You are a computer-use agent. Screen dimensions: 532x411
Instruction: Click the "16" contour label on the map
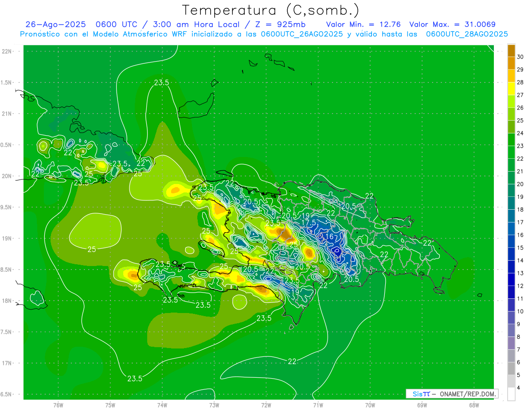(x=329, y=237)
